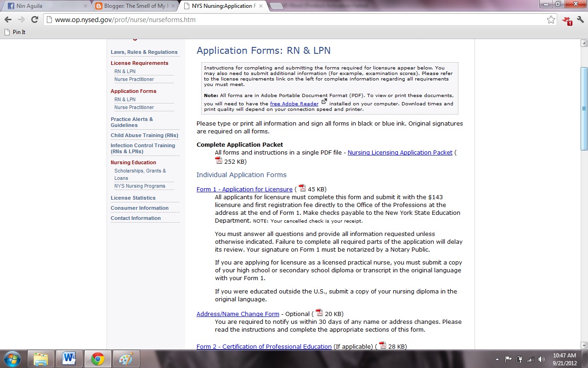Go back to the previous page
The width and height of the screenshot is (588, 368).
click(8, 20)
